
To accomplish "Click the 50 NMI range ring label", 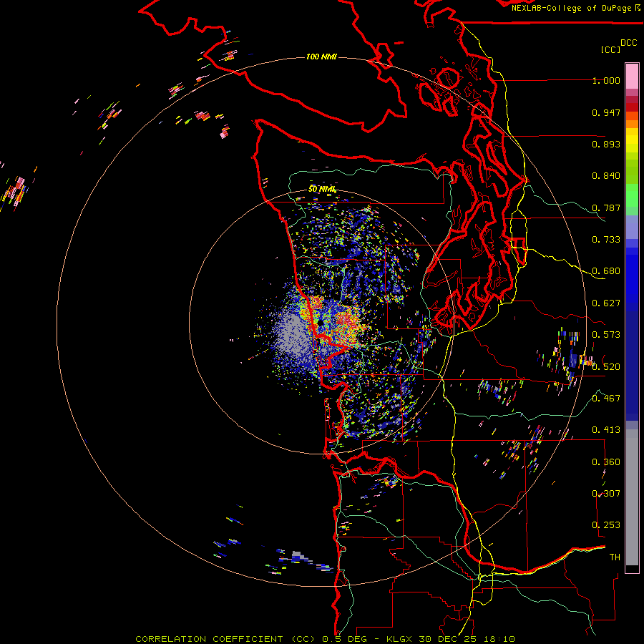I will click(x=321, y=189).
